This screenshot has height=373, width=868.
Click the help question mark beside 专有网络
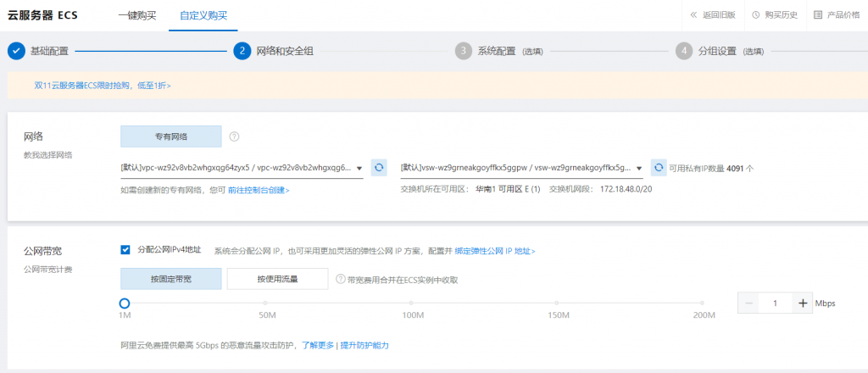[234, 136]
